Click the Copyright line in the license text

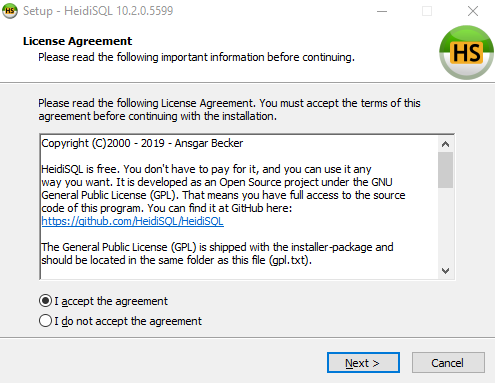point(142,143)
